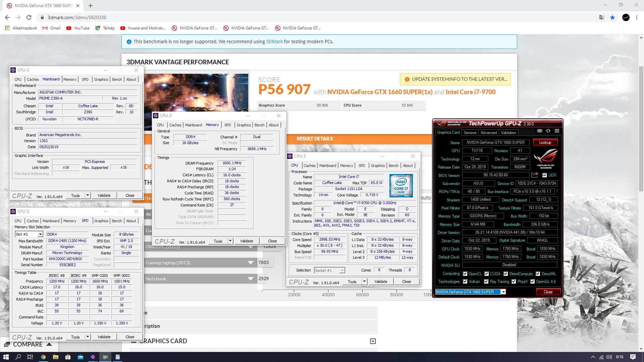This screenshot has width=644, height=362.
Task: Toggle the UEFI checkbox in GPU-Z
Action: [544, 175]
